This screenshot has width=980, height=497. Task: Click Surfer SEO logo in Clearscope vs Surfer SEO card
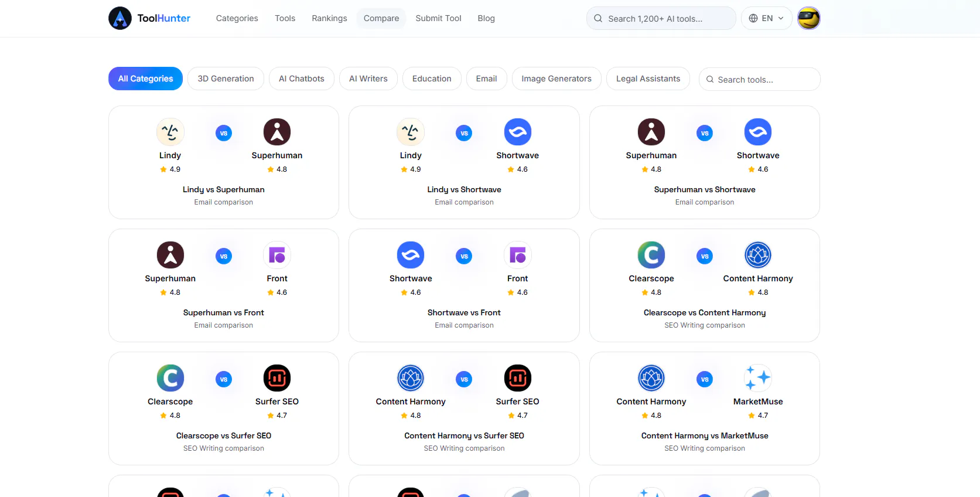(x=277, y=378)
